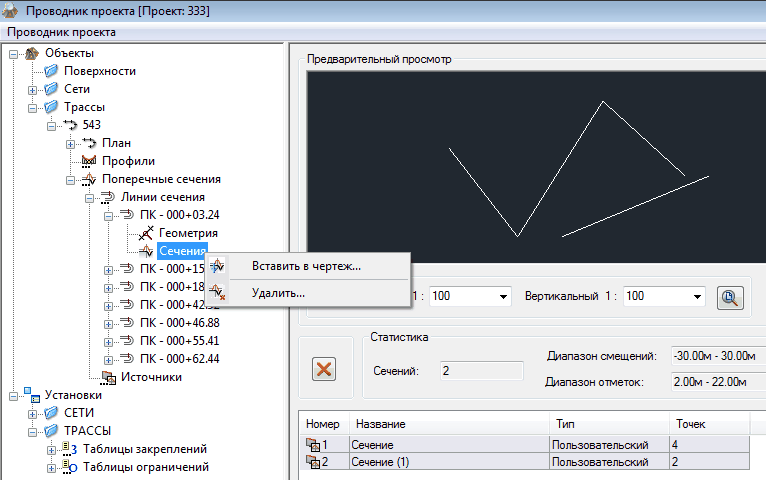The width and height of the screenshot is (766, 480).
Task: Select the Сечение (1) row in table
Action: [x=448, y=461]
